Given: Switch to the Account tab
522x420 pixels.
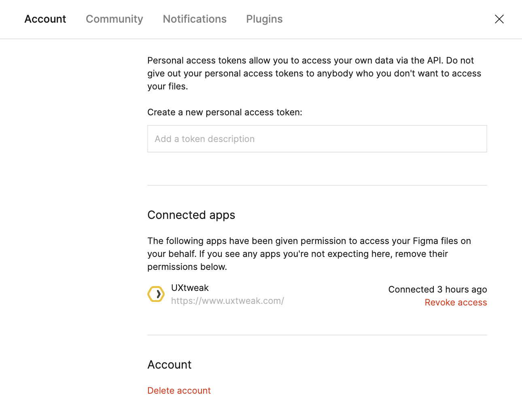Looking at the screenshot, I should (45, 19).
